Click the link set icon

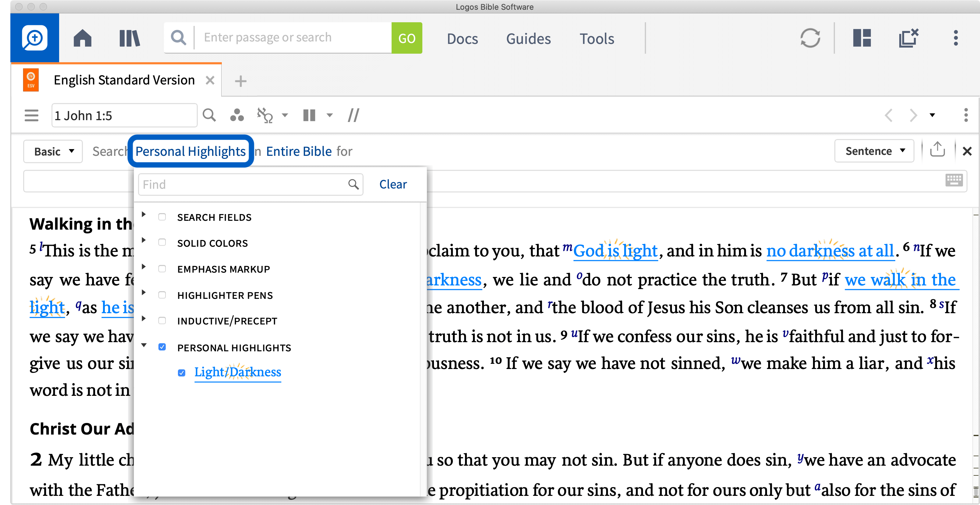pos(265,115)
